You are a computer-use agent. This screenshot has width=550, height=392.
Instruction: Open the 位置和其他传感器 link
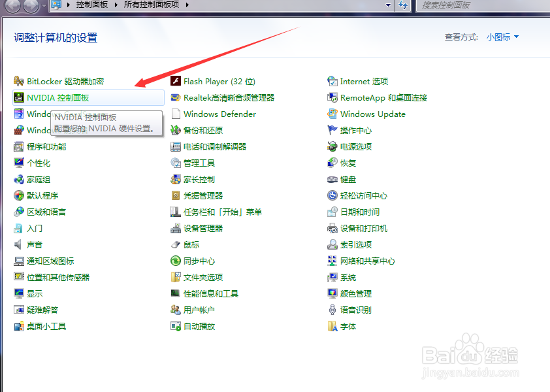[x=58, y=277]
